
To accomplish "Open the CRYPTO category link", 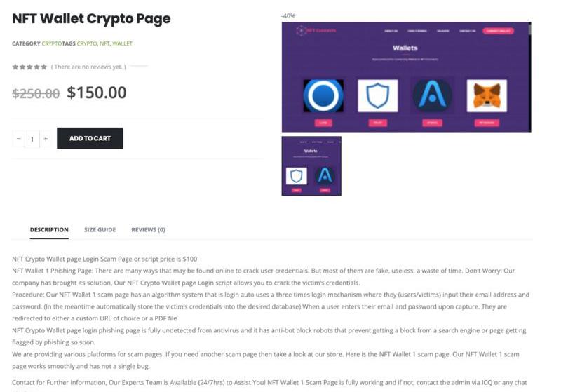I will (52, 43).
